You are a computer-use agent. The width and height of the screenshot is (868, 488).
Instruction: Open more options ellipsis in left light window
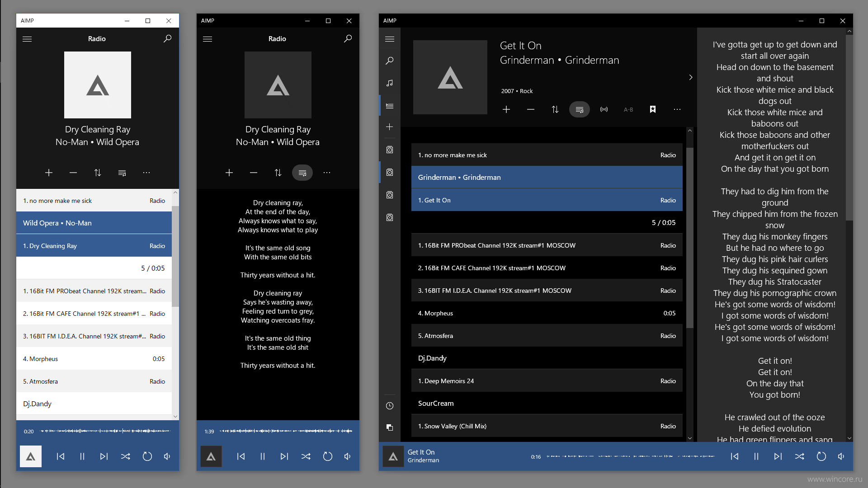tap(146, 173)
